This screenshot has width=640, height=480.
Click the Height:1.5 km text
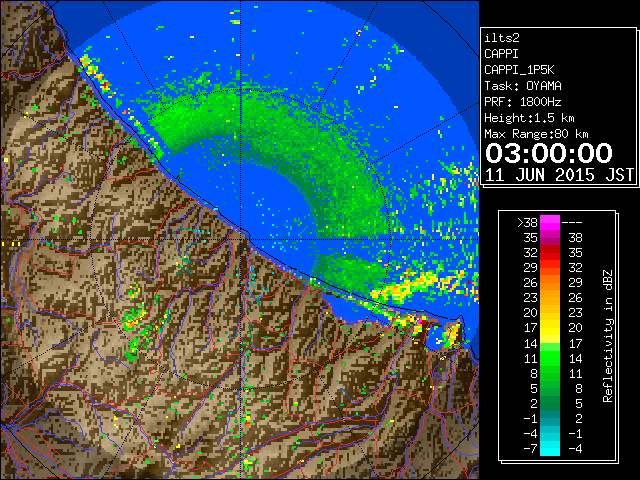pos(529,118)
